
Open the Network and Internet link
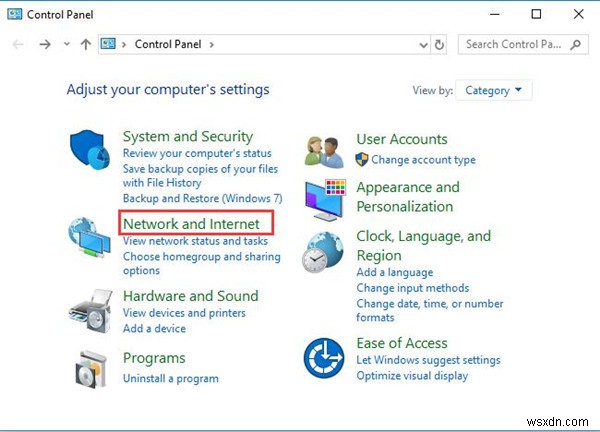pos(190,224)
